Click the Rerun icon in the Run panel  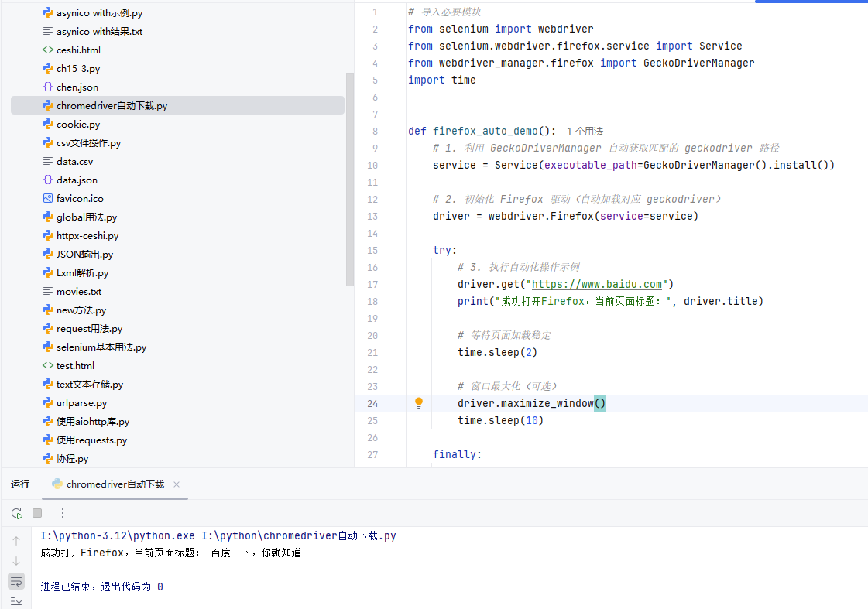tap(16, 513)
